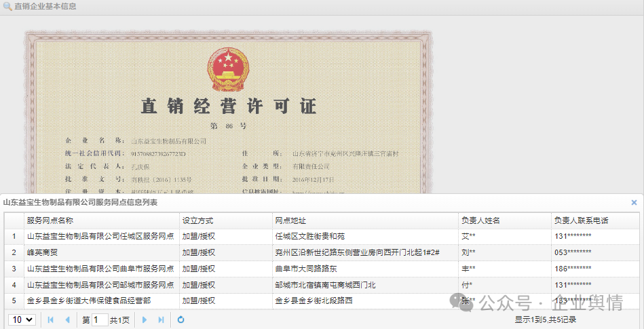Screen dimensions: 644x329
Task: Click the phone number 053********
Action: click(573, 252)
